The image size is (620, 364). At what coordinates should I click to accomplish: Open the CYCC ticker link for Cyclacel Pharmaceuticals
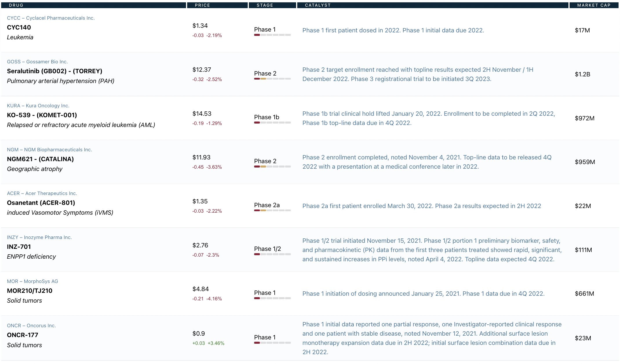(51, 18)
